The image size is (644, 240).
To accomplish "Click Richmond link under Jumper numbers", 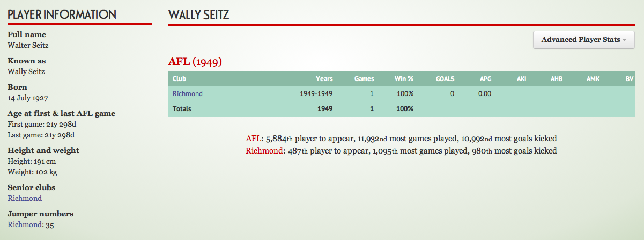I will pyautogui.click(x=25, y=225).
